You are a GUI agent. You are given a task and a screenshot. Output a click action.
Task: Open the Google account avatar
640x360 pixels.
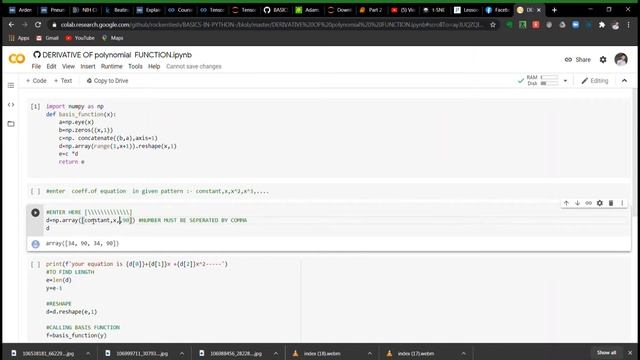[x=621, y=60]
